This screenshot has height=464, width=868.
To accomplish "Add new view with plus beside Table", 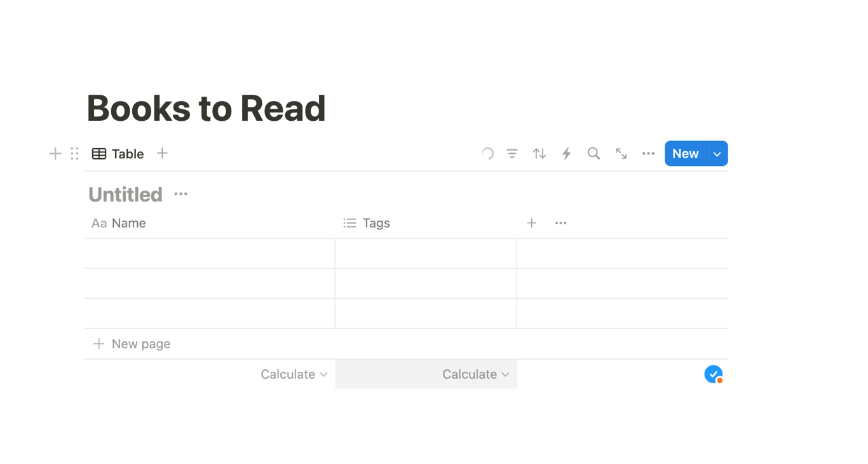I will 162,153.
